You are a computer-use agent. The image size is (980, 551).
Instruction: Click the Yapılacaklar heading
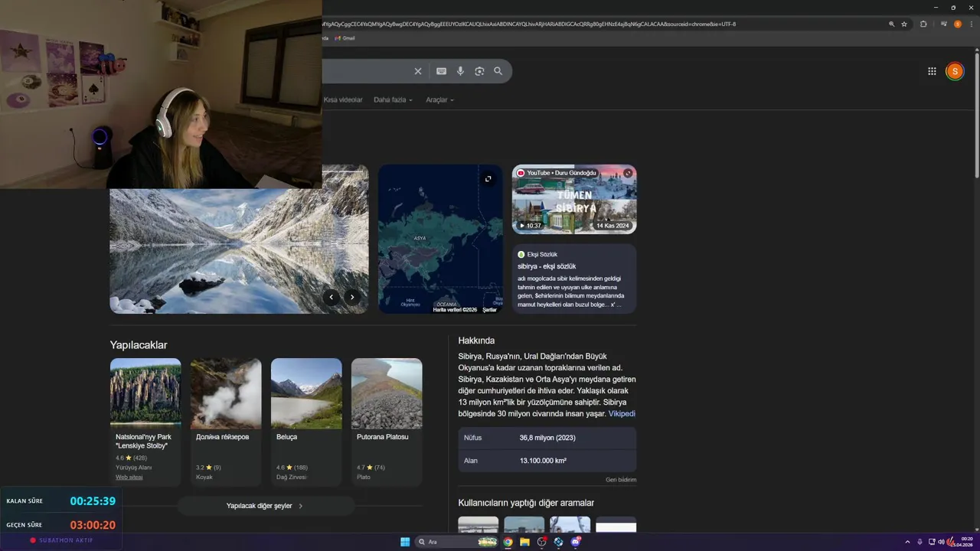tap(139, 345)
